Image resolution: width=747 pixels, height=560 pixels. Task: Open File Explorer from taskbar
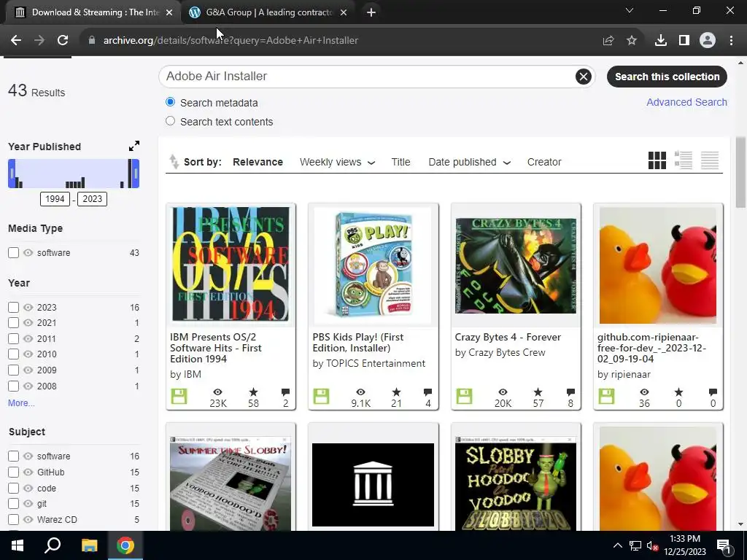(x=89, y=545)
